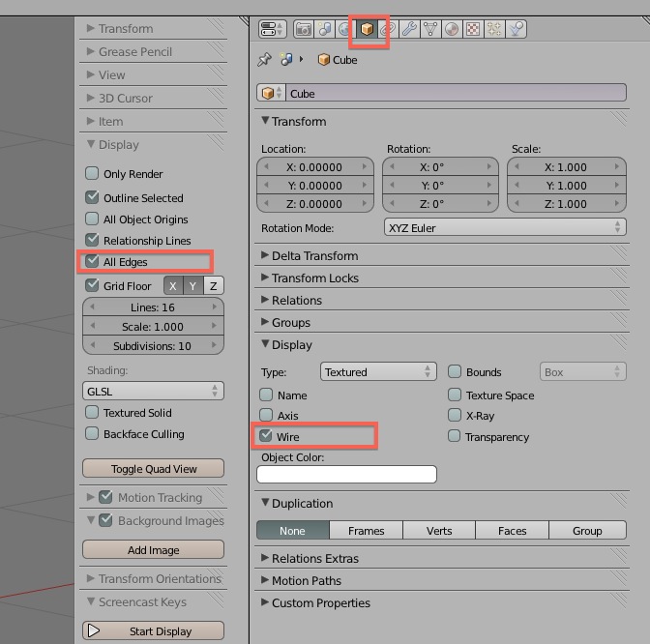Tick the Texture Space checkbox
The height and width of the screenshot is (644, 650).
click(x=455, y=395)
